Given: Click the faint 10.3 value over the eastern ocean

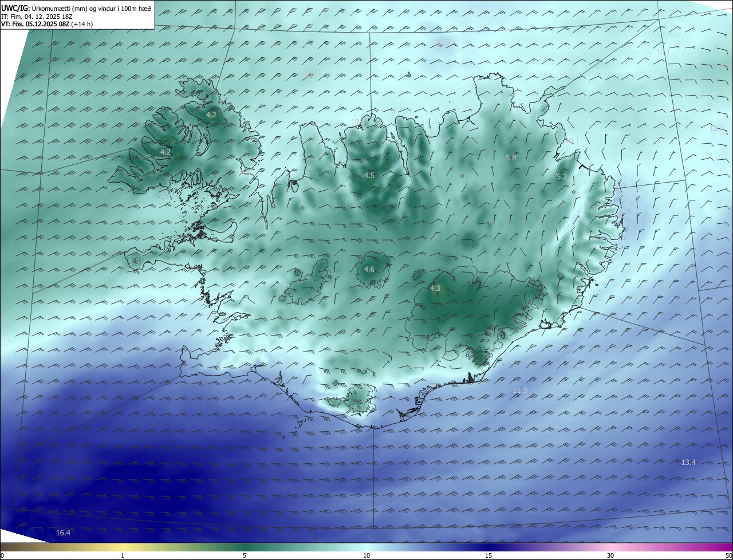Looking at the screenshot, I should coord(716,129).
